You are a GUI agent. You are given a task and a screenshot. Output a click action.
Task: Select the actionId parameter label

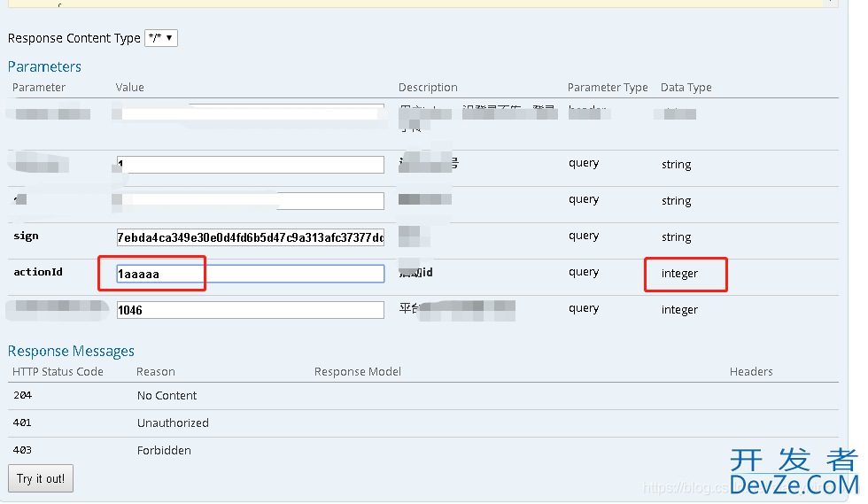(x=38, y=272)
